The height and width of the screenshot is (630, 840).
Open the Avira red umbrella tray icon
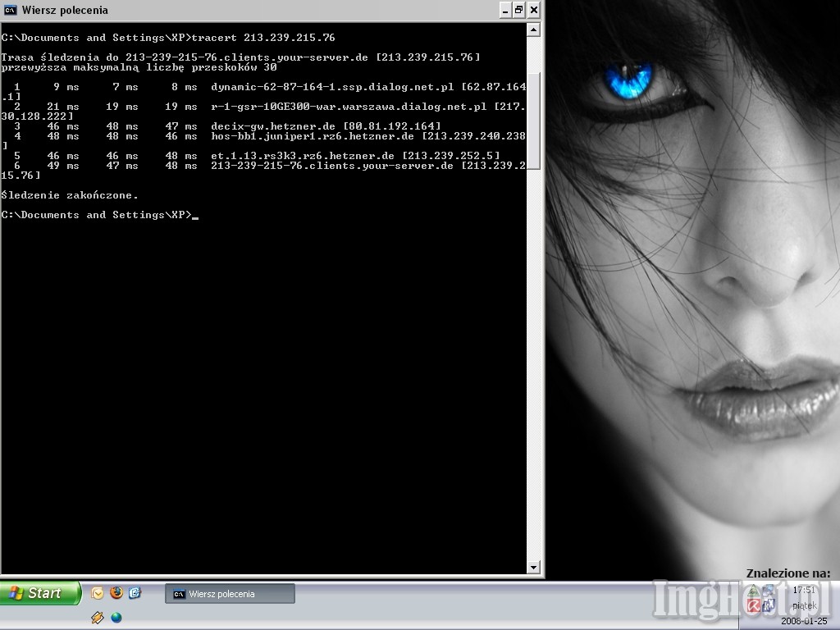(x=754, y=606)
